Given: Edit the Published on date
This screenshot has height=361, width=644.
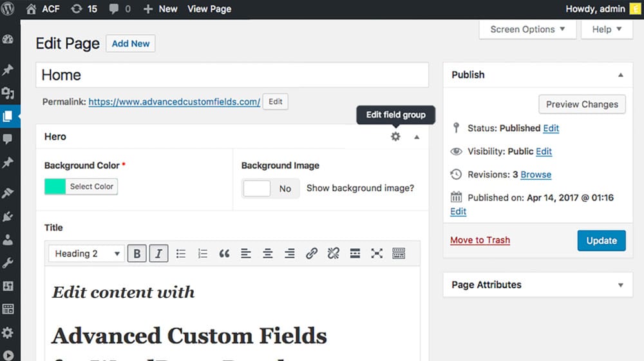Looking at the screenshot, I should [459, 211].
